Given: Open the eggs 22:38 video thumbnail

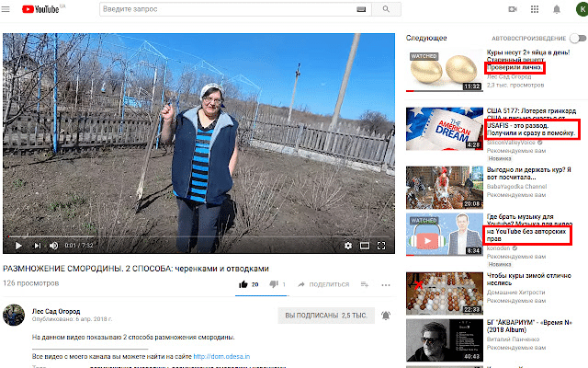Looking at the screenshot, I should tap(445, 293).
